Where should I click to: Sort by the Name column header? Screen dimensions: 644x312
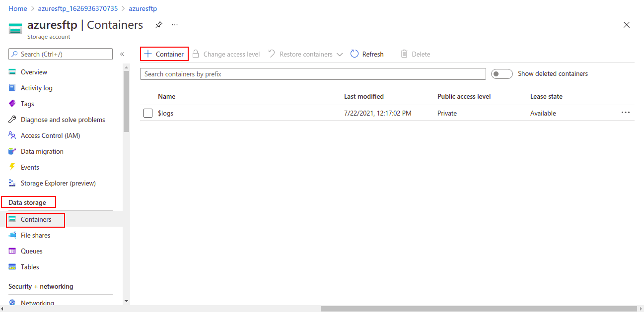(166, 96)
